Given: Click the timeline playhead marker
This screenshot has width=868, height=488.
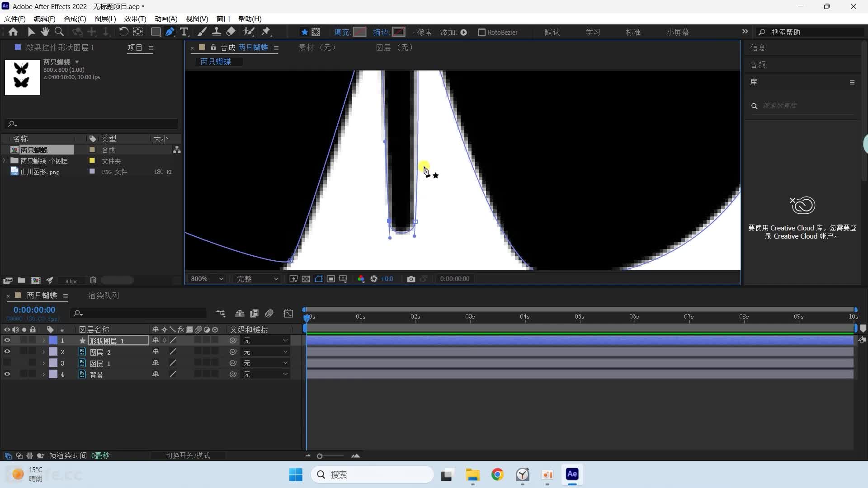Looking at the screenshot, I should point(306,316).
